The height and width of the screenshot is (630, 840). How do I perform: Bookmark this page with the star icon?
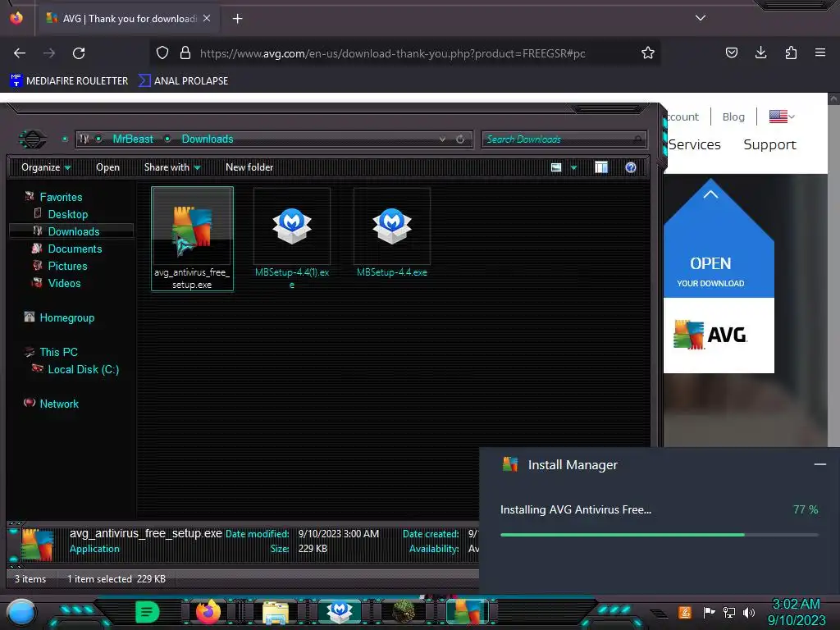coord(648,53)
